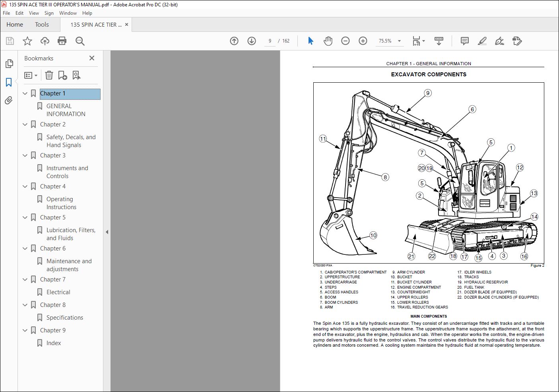Add a comment sticky note
The width and height of the screenshot is (559, 392).
click(464, 41)
